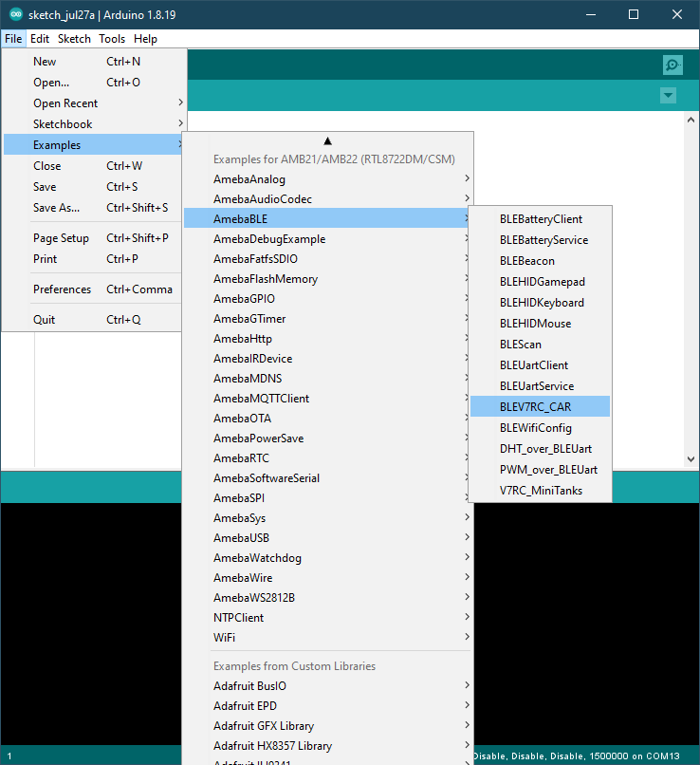This screenshot has height=765, width=700.
Task: Expand AmebaFlashMemory examples
Action: point(326,279)
